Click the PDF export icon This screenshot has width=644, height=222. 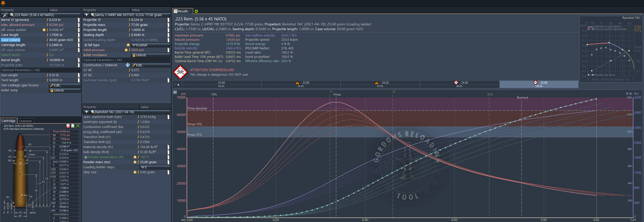68,126
